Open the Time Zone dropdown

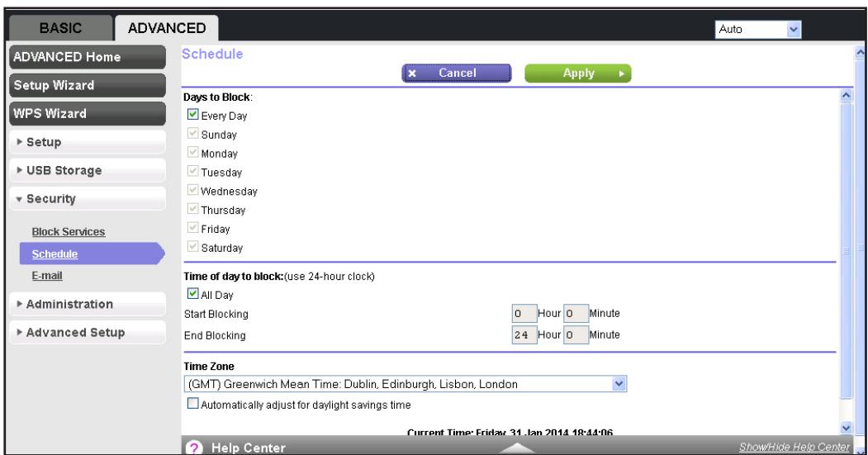pos(406,384)
